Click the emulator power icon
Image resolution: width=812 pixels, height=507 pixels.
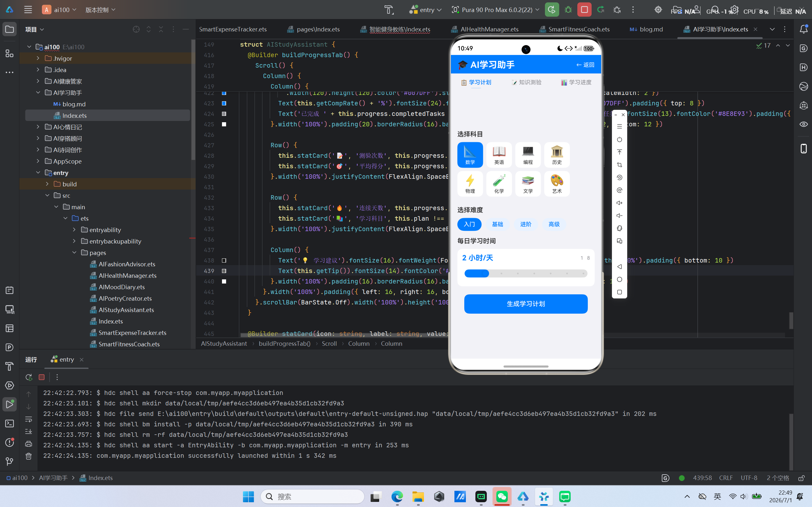coord(620,139)
